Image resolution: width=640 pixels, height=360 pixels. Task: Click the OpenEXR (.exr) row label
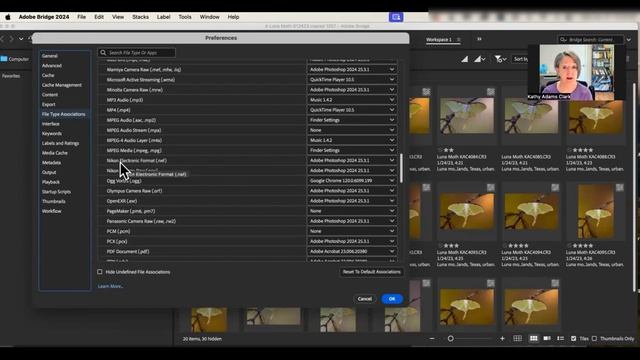pos(122,201)
